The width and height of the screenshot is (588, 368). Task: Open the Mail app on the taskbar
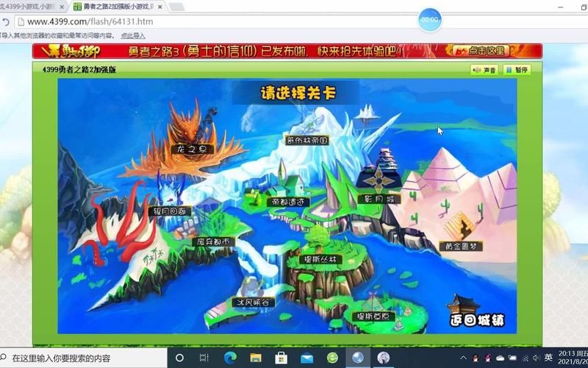[x=306, y=358]
